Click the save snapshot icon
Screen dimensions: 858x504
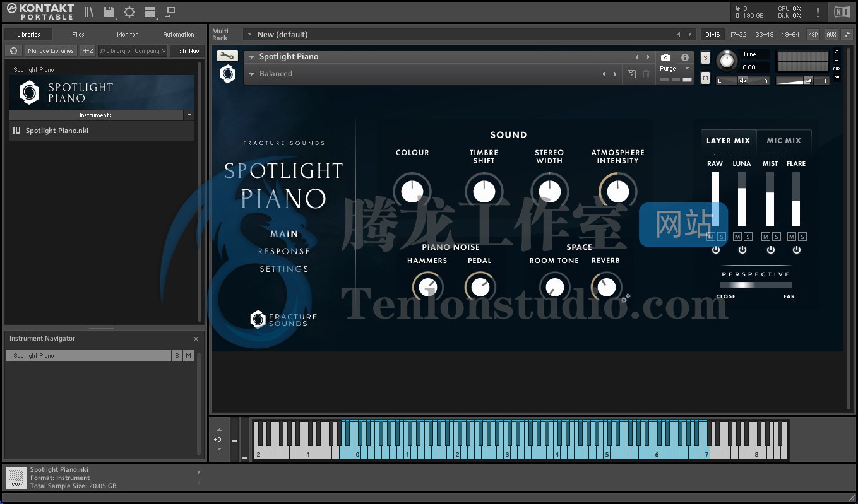point(631,74)
